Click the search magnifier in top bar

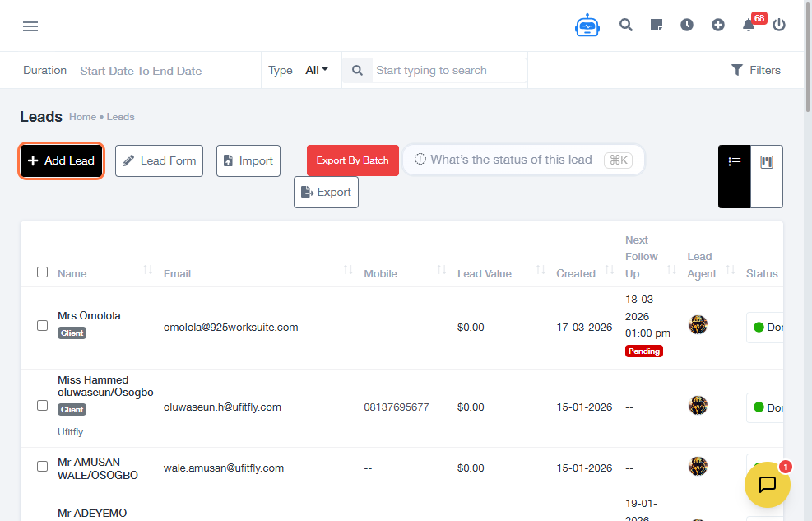(626, 26)
